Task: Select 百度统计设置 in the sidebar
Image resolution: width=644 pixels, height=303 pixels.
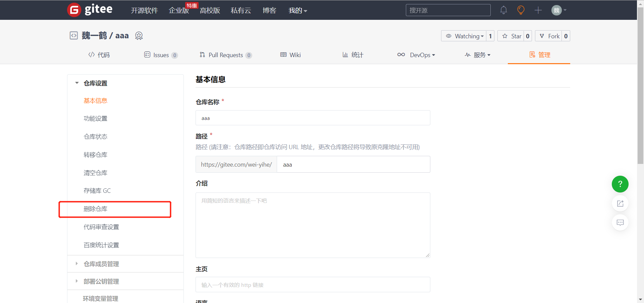Action: click(x=101, y=245)
